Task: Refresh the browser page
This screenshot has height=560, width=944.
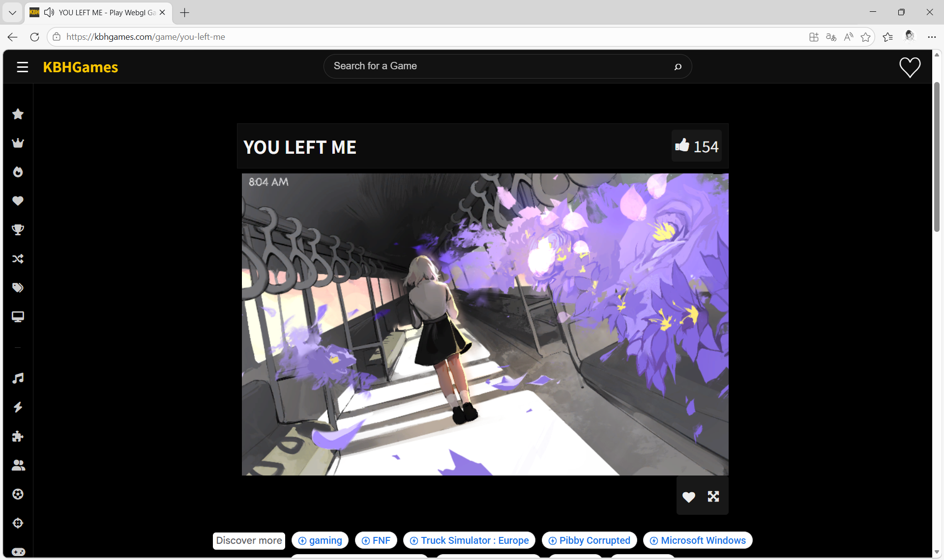Action: pos(34,37)
